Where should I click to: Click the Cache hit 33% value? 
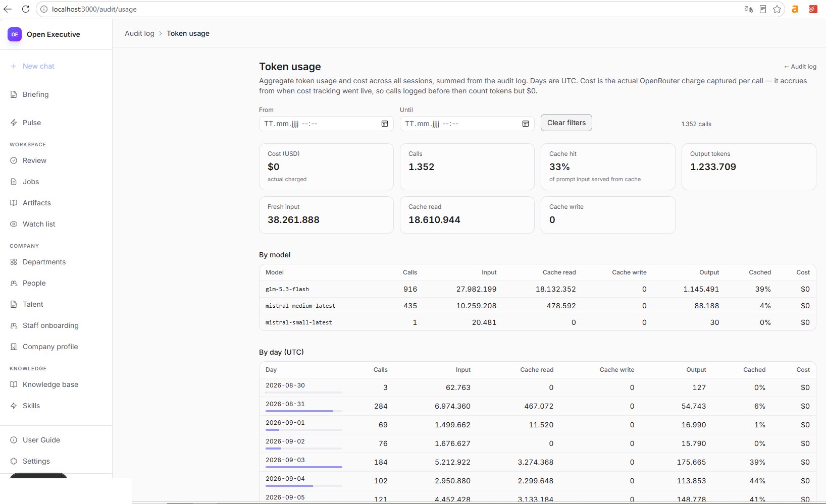click(x=559, y=167)
